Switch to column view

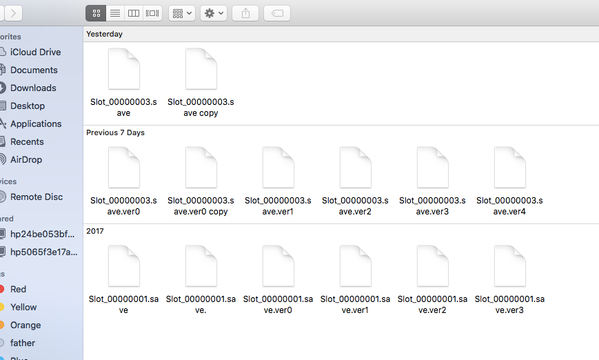(x=134, y=13)
